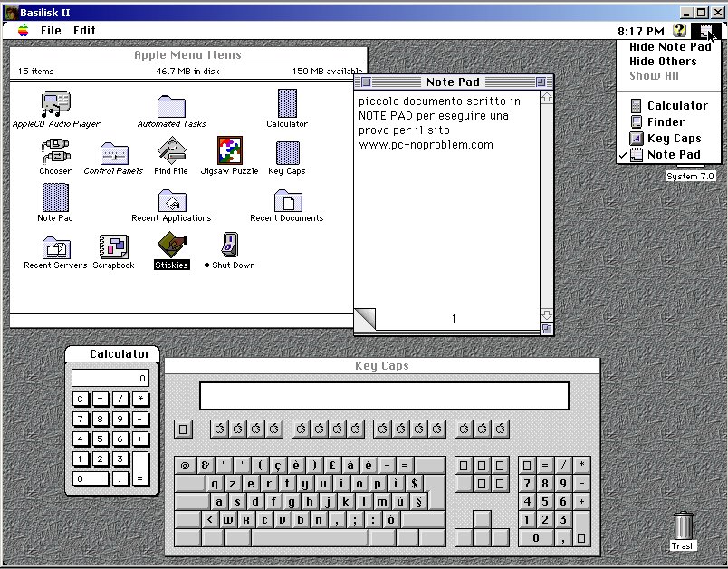Select the Stickies icon
728x569 pixels.
coord(171,245)
